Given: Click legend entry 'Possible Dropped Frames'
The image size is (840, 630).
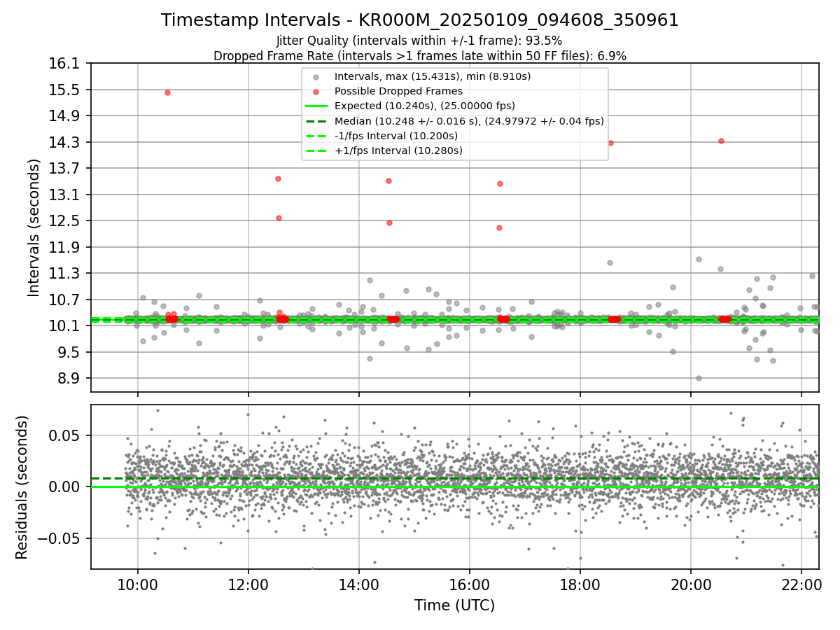Looking at the screenshot, I should 398,91.
